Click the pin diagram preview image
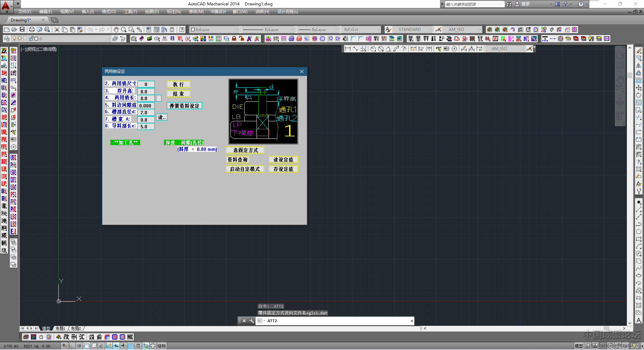Screen dimensions: 644x350 [263, 112]
